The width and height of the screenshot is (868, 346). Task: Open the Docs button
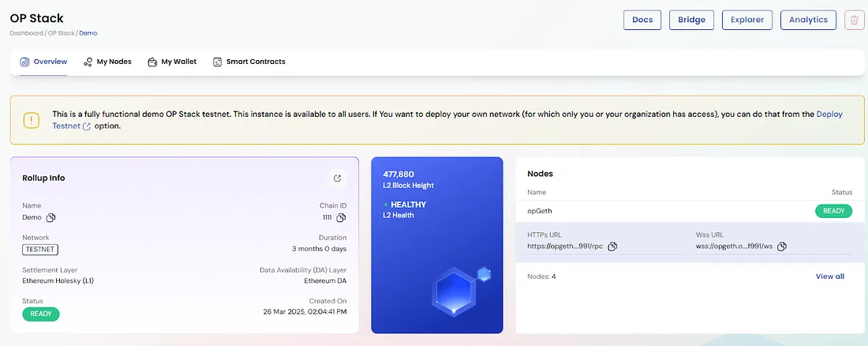click(642, 20)
